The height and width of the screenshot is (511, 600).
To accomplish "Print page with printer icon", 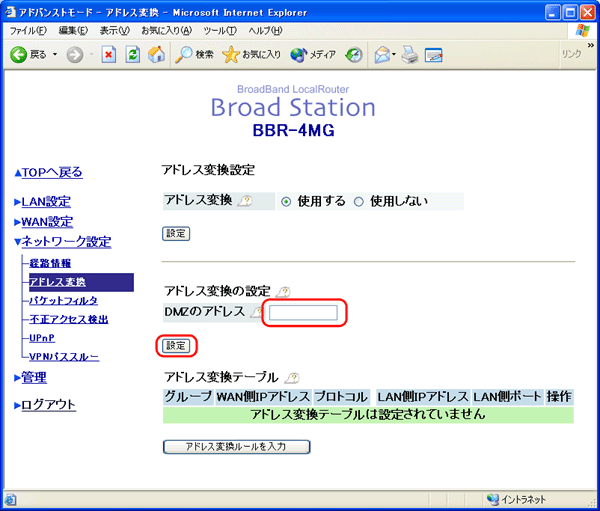I will coord(409,55).
